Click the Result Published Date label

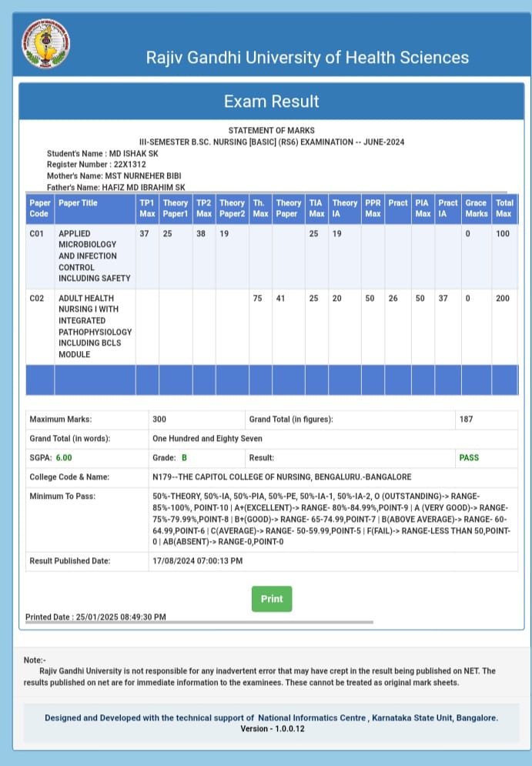click(x=70, y=560)
